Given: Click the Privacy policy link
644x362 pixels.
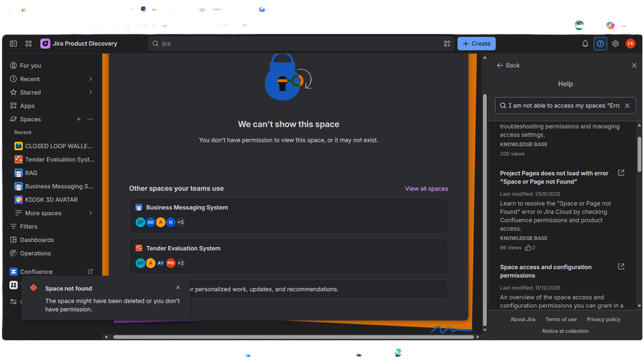Looking at the screenshot, I should coord(603,319).
